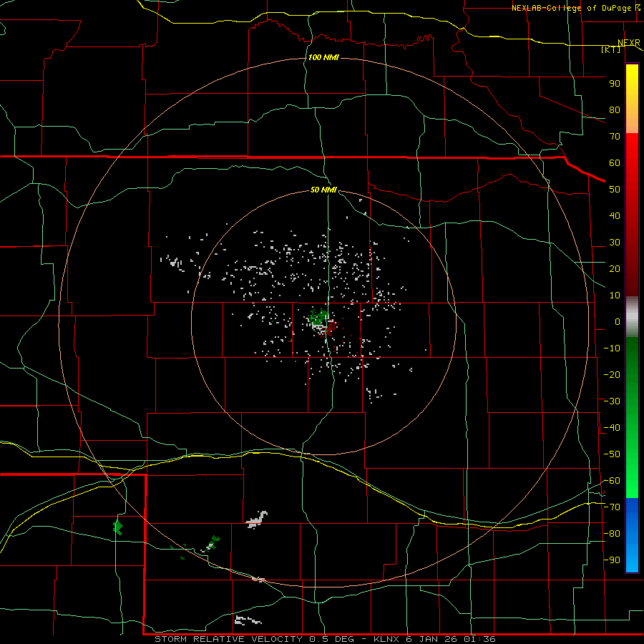Click the minus 10 knot scale label

point(612,348)
